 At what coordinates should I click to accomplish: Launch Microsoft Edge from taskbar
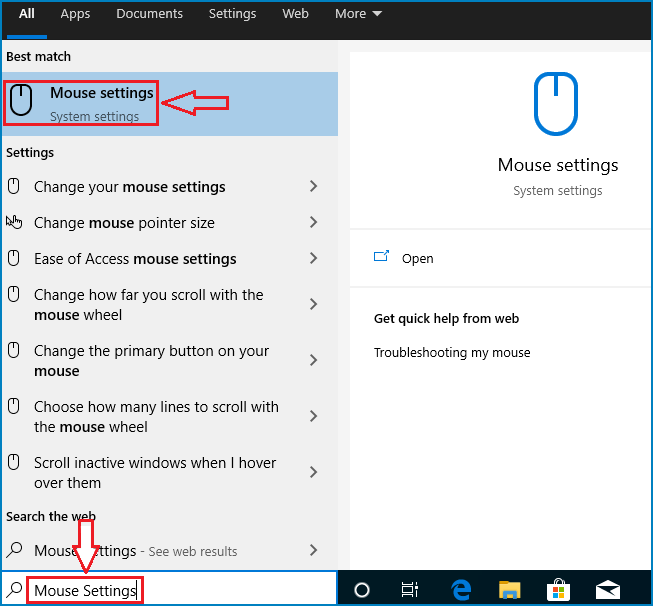tap(461, 589)
